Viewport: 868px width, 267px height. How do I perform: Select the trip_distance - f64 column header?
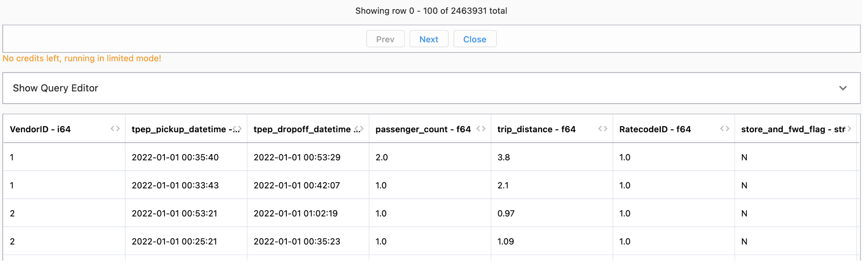(x=536, y=129)
